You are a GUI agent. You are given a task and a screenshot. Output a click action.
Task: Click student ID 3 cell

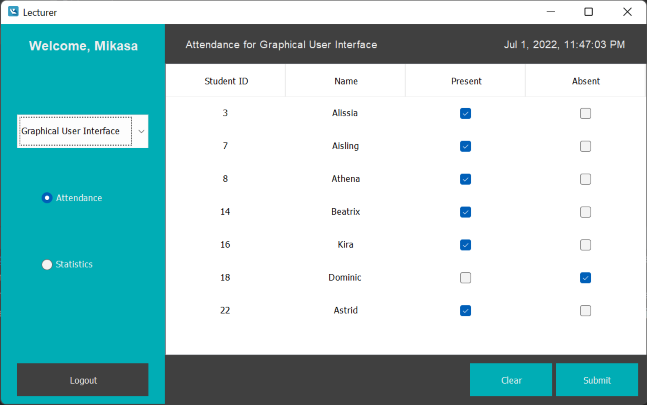(225, 113)
